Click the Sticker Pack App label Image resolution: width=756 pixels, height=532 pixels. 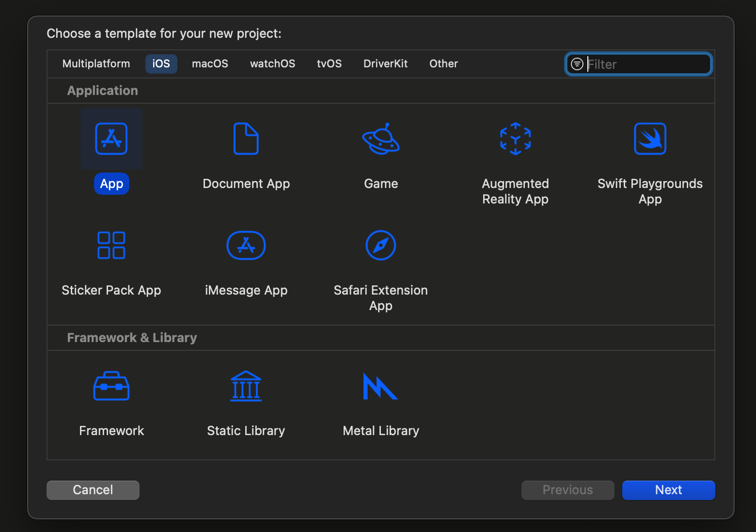point(111,290)
